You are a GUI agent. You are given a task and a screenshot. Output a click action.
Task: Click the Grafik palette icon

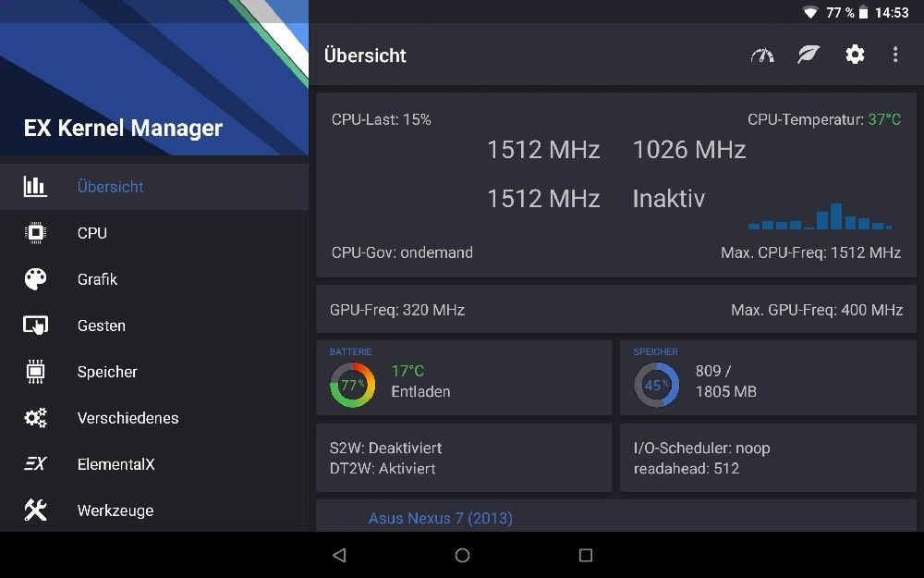click(35, 278)
